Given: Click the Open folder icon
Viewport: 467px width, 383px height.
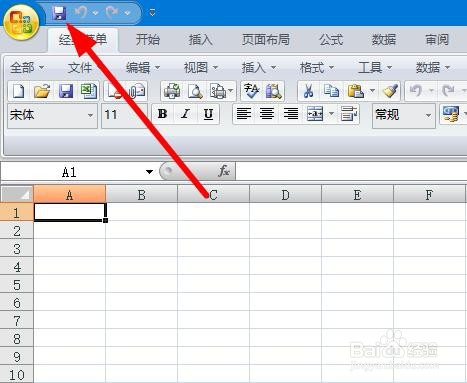Looking at the screenshot, I should tap(42, 91).
